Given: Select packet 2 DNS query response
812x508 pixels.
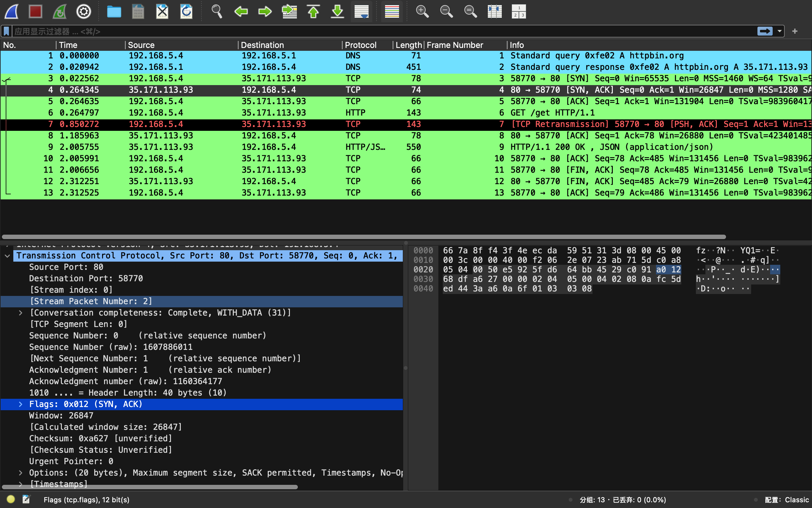Looking at the screenshot, I should pos(406,67).
